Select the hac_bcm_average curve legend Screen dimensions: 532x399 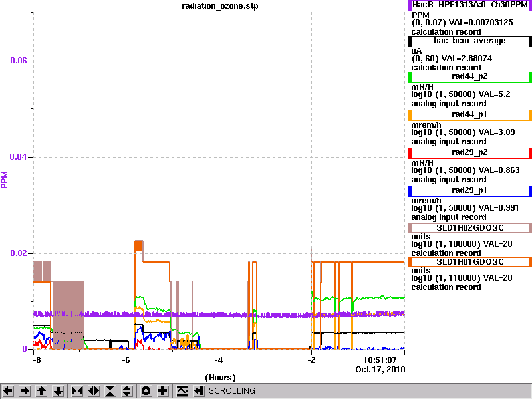pyautogui.click(x=470, y=41)
